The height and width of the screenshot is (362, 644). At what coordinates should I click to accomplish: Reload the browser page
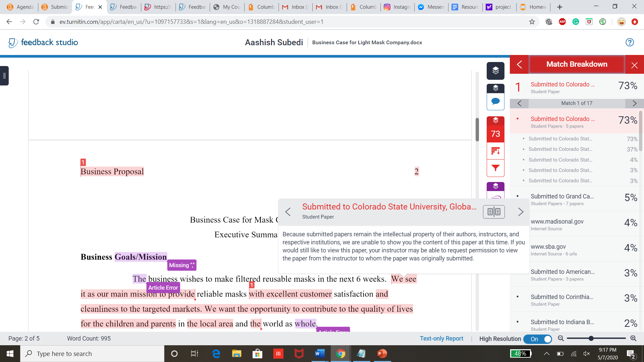coord(36,22)
